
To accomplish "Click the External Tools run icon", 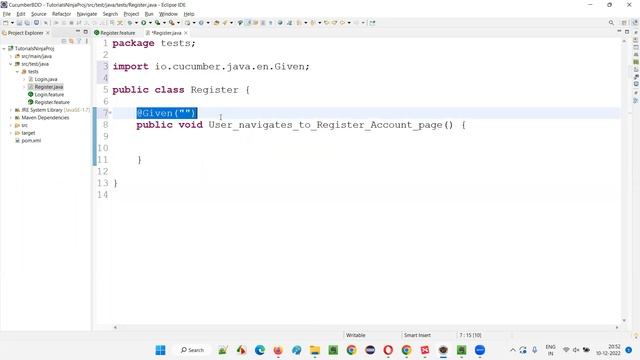I will [172, 23].
